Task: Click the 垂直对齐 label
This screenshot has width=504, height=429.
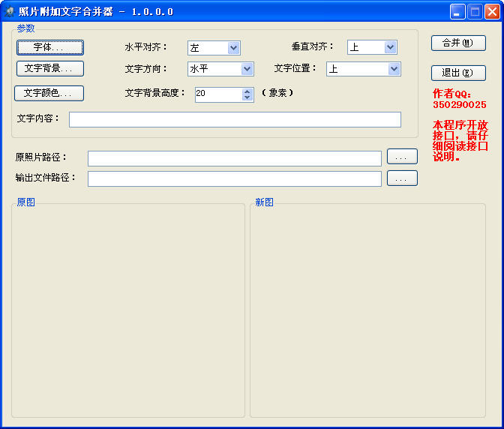Action: click(x=312, y=46)
